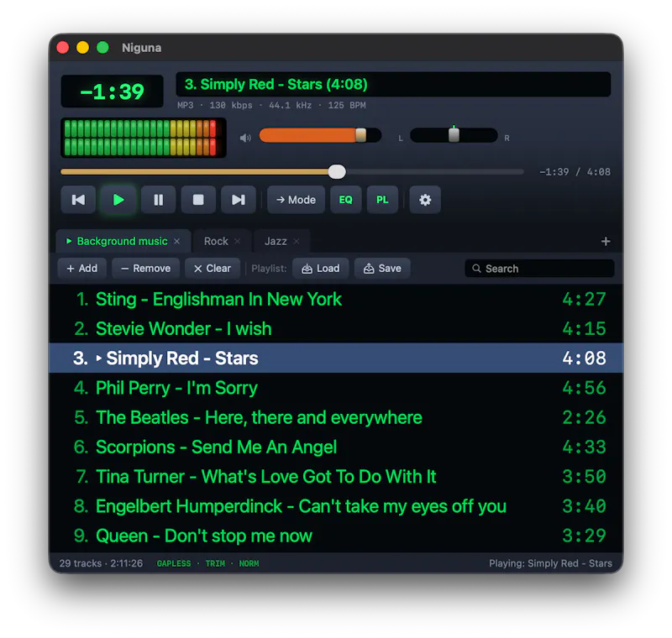Clear the playlist with Clear button
This screenshot has height=638, width=672.
click(213, 269)
